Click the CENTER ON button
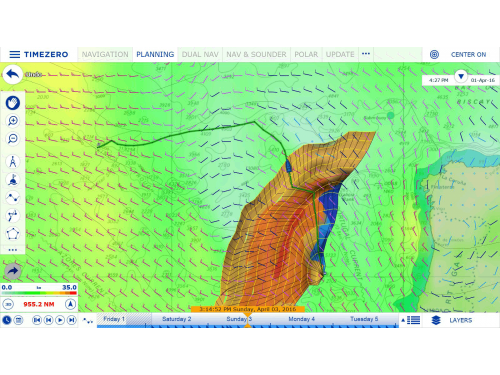This screenshot has height=375, width=500. pyautogui.click(x=468, y=54)
